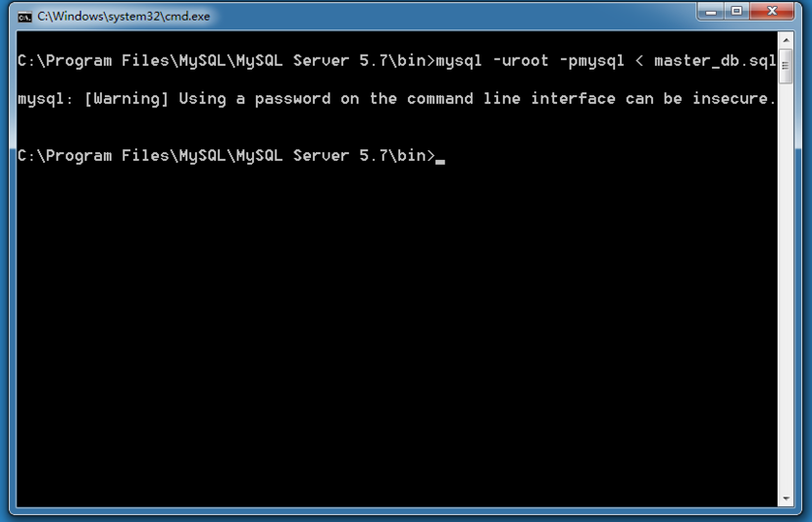Click the word insecure in the warning line
812x522 pixels.
tap(734, 98)
